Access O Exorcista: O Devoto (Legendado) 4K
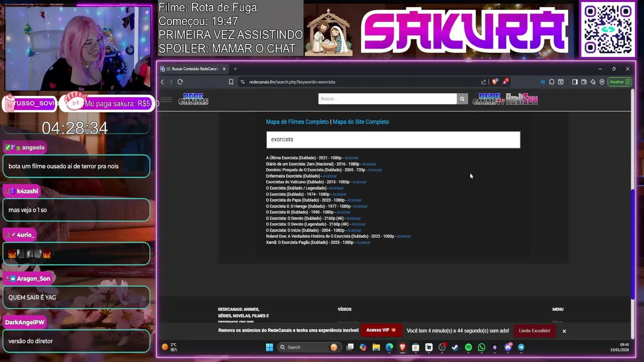Screen dimensions: 644x362 [x=358, y=224]
